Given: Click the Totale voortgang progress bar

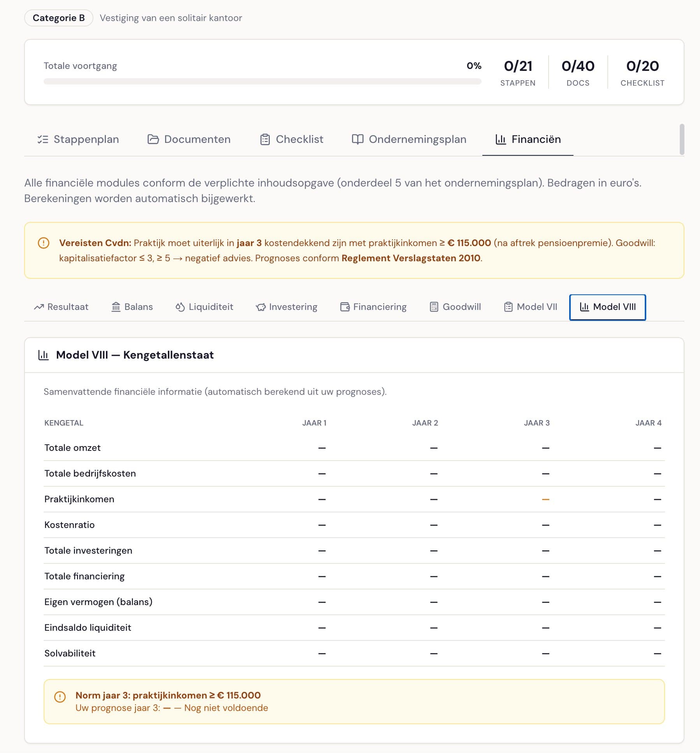Looking at the screenshot, I should (x=262, y=81).
